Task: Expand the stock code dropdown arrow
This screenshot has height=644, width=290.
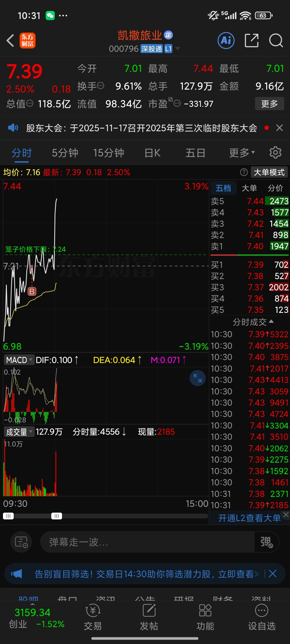Action: point(177,49)
